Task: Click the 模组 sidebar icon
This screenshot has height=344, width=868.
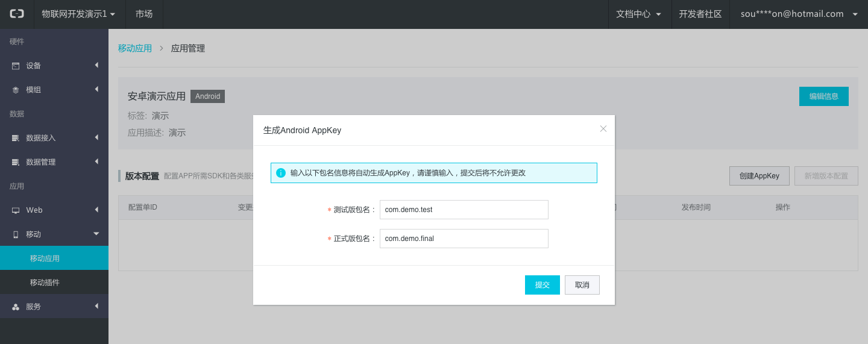Action: tap(16, 90)
